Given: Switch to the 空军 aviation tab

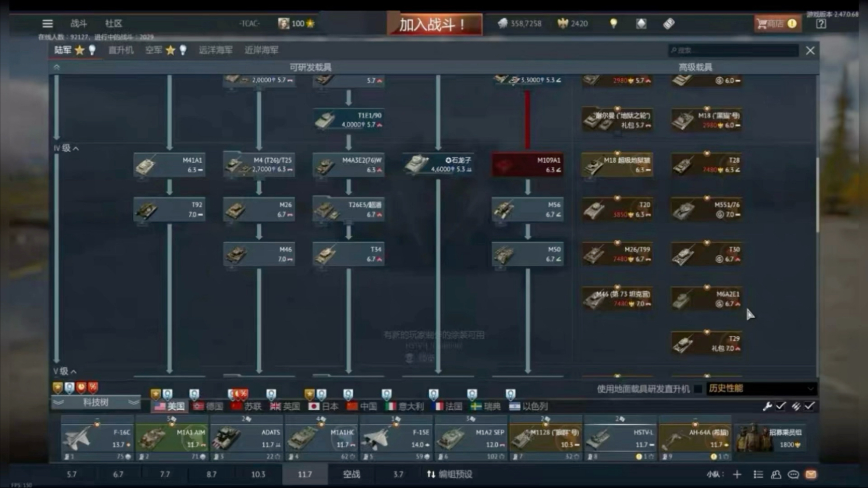Looking at the screenshot, I should click(x=153, y=50).
